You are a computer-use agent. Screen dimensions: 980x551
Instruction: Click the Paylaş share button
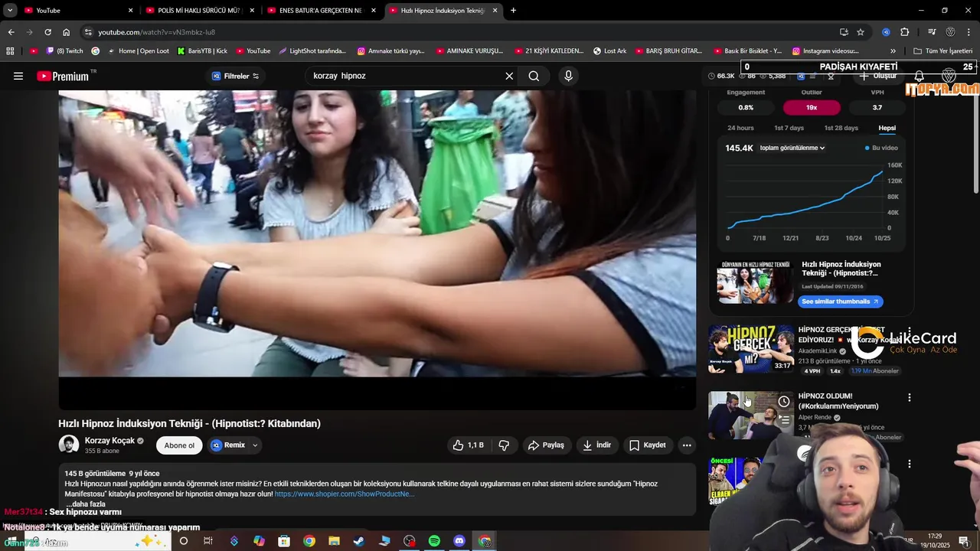click(x=546, y=445)
